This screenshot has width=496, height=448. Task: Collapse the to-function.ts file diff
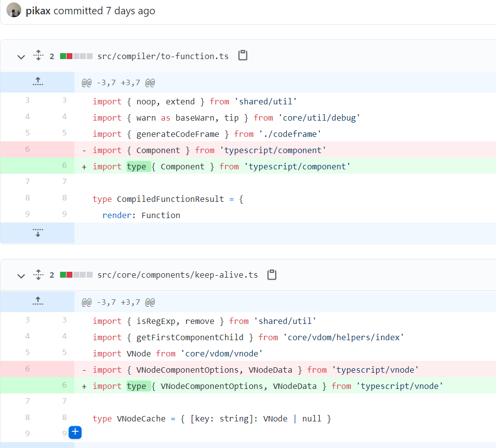21,57
